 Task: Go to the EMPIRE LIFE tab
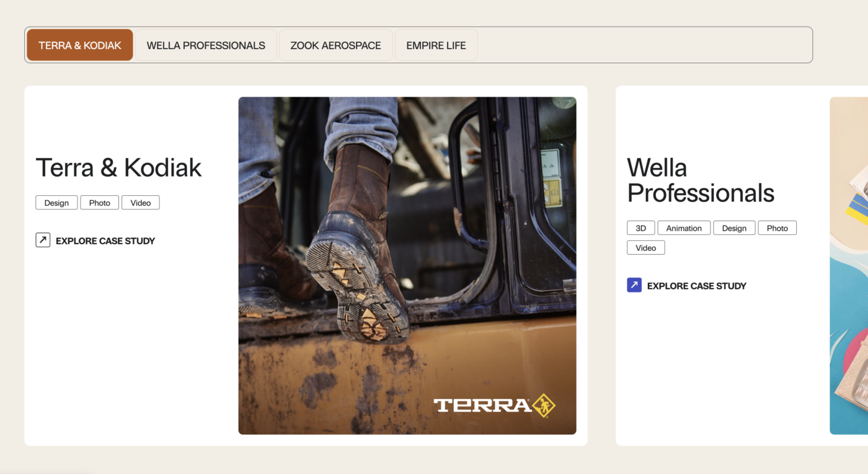click(436, 45)
